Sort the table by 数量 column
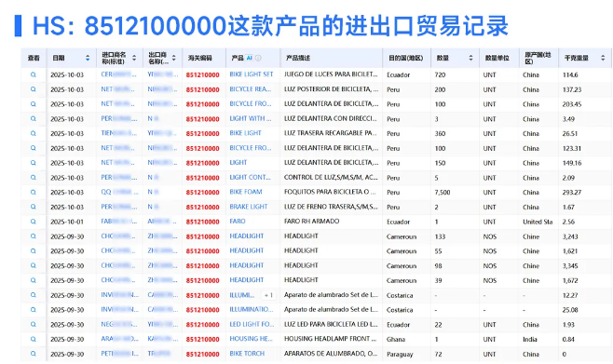 click(x=470, y=58)
